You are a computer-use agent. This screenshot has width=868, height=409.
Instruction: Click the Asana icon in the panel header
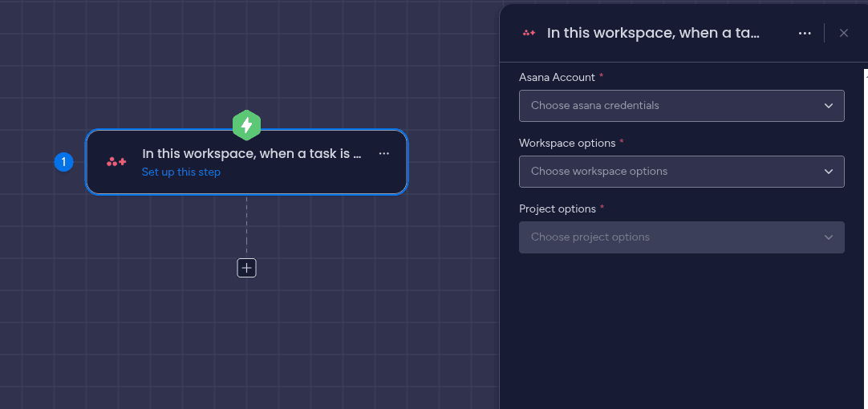[x=529, y=33]
